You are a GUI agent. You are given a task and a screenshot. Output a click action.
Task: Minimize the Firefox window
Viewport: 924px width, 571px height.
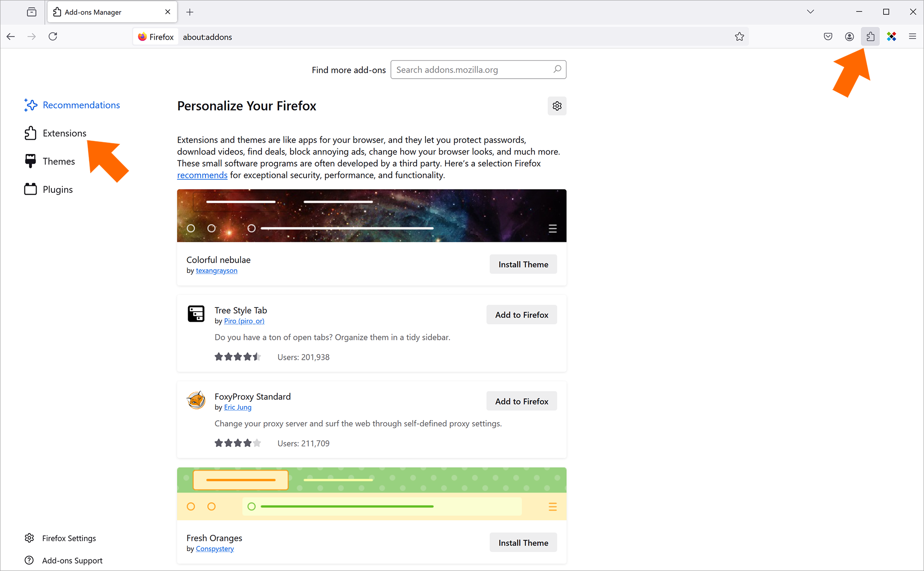[859, 12]
